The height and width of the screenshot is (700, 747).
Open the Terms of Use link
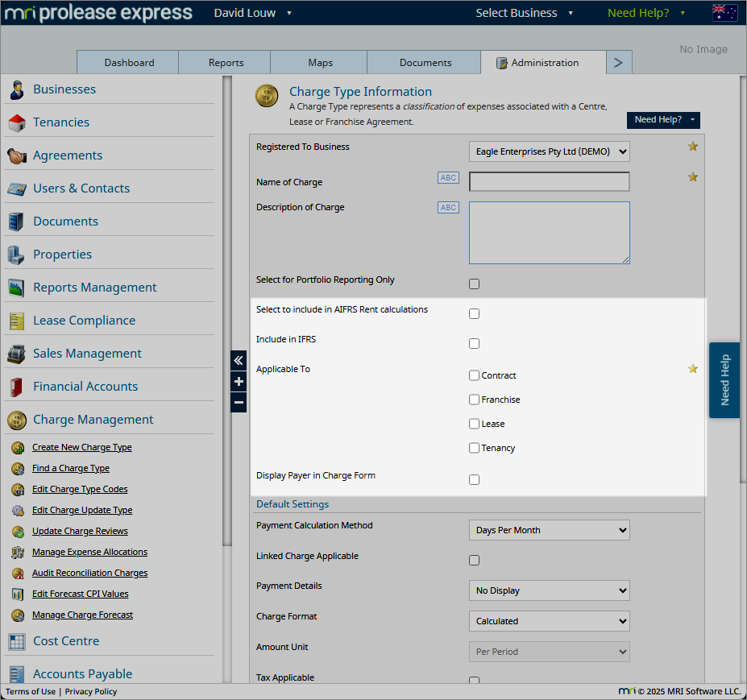click(31, 692)
